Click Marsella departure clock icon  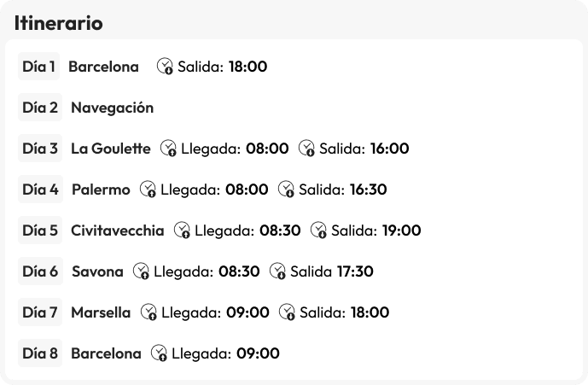(x=288, y=312)
